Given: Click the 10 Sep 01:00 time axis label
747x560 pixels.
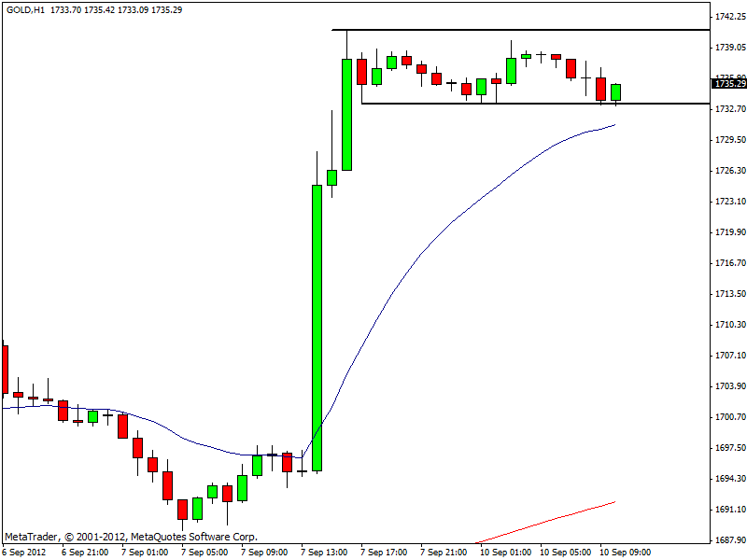Looking at the screenshot, I should (x=503, y=552).
